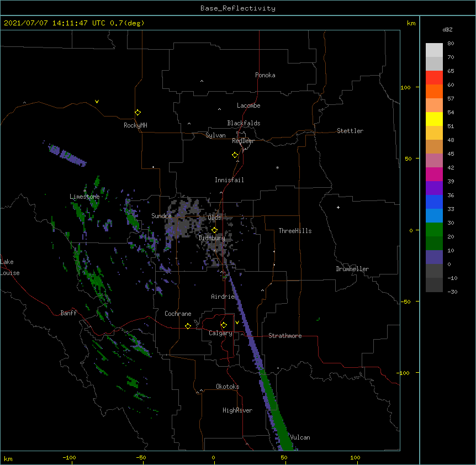
Task: Click the white asterisk above Limestone label
Action: pos(84,191)
